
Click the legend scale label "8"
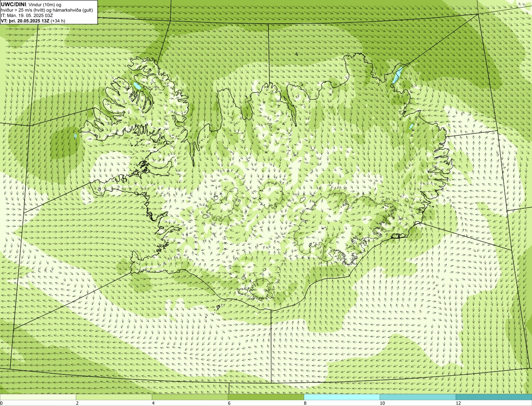point(305,403)
